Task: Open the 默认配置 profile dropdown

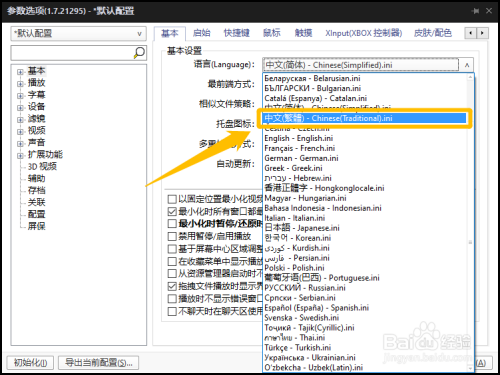Action: coord(79,33)
